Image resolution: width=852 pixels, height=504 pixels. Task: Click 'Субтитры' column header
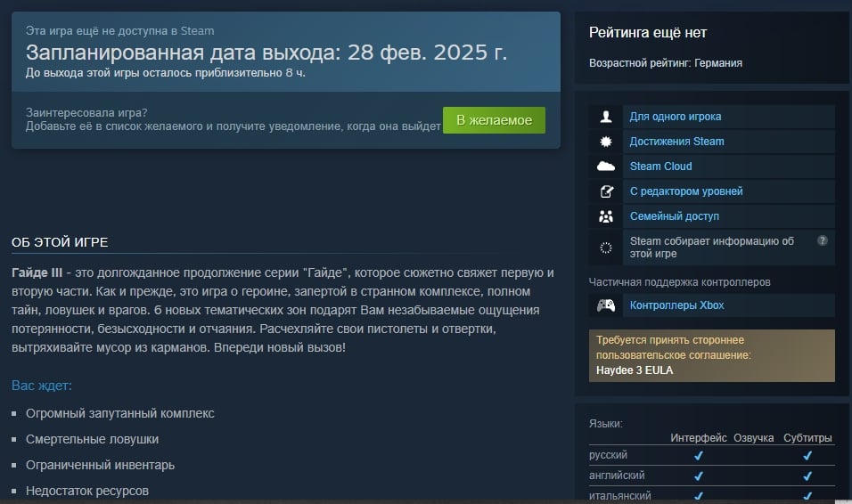(807, 438)
